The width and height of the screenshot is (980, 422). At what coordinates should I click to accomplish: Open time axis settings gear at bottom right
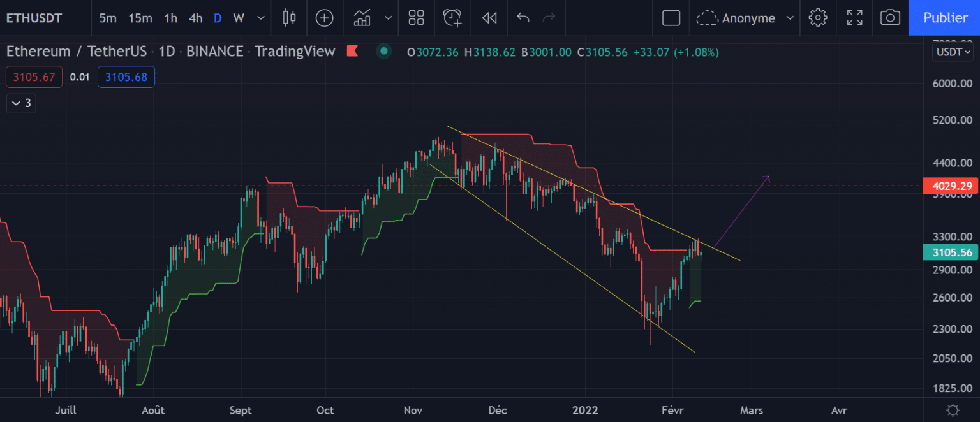(953, 410)
